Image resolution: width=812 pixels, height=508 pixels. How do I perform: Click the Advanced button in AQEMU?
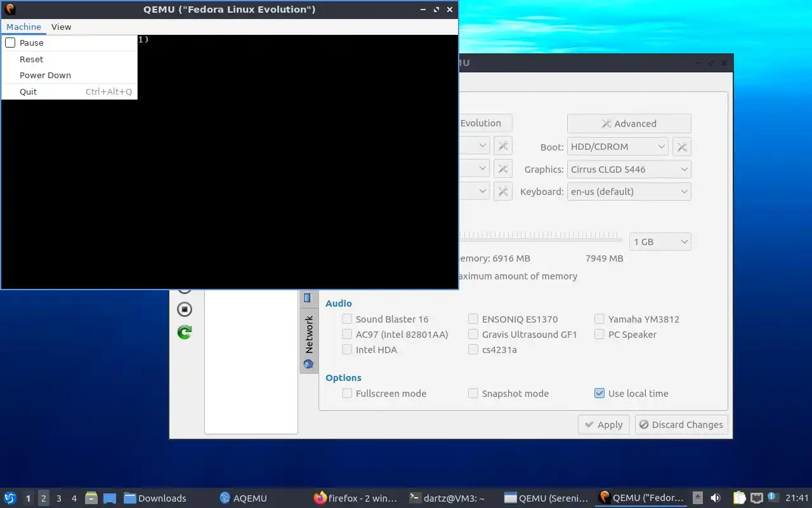[x=629, y=124]
